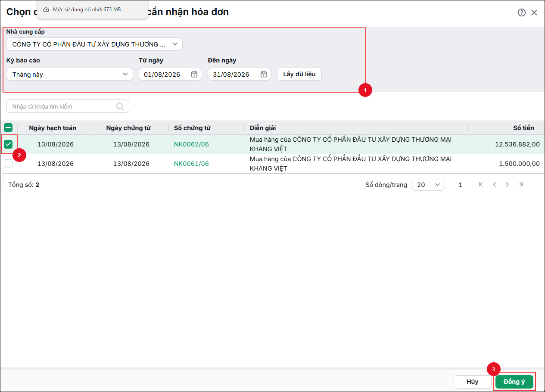Click the Từ ngày date field 01/08/2026
The height and width of the screenshot is (392, 545).
[x=170, y=74]
